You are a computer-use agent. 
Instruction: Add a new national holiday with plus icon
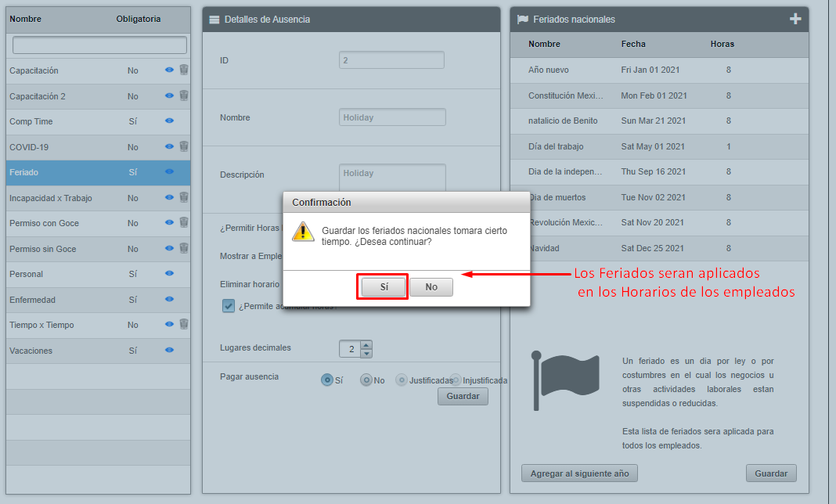pyautogui.click(x=795, y=20)
